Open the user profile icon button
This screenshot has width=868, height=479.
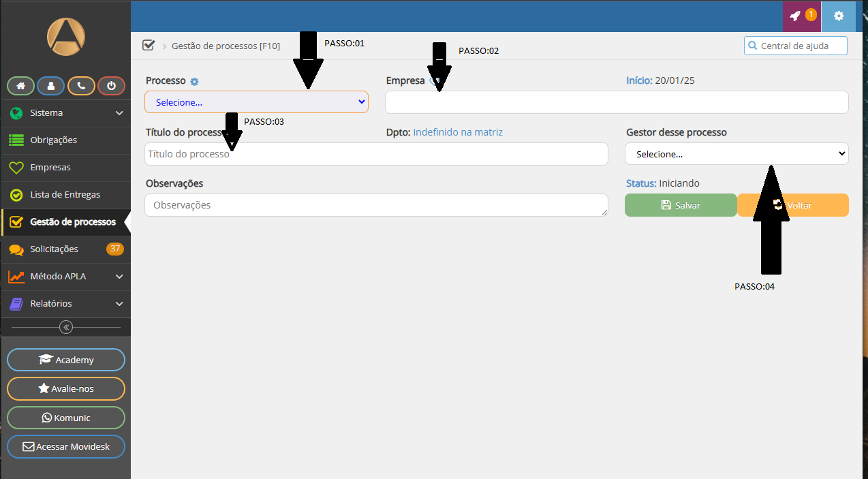[51, 87]
